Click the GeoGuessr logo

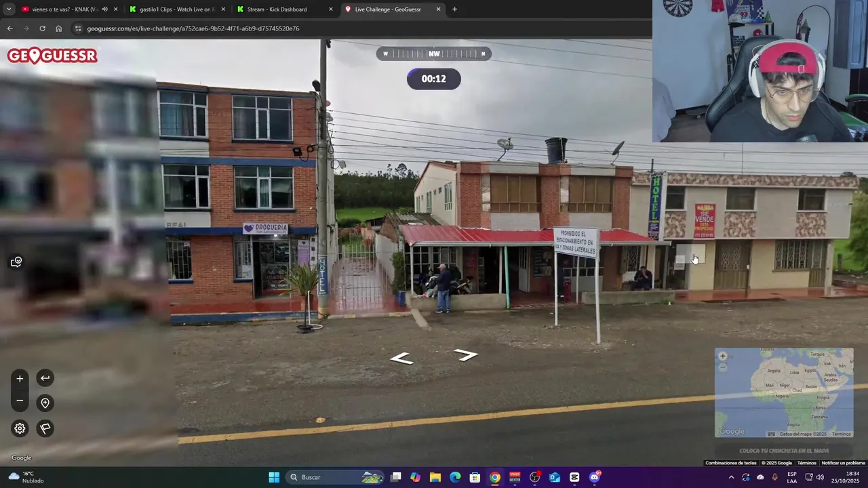(52, 56)
